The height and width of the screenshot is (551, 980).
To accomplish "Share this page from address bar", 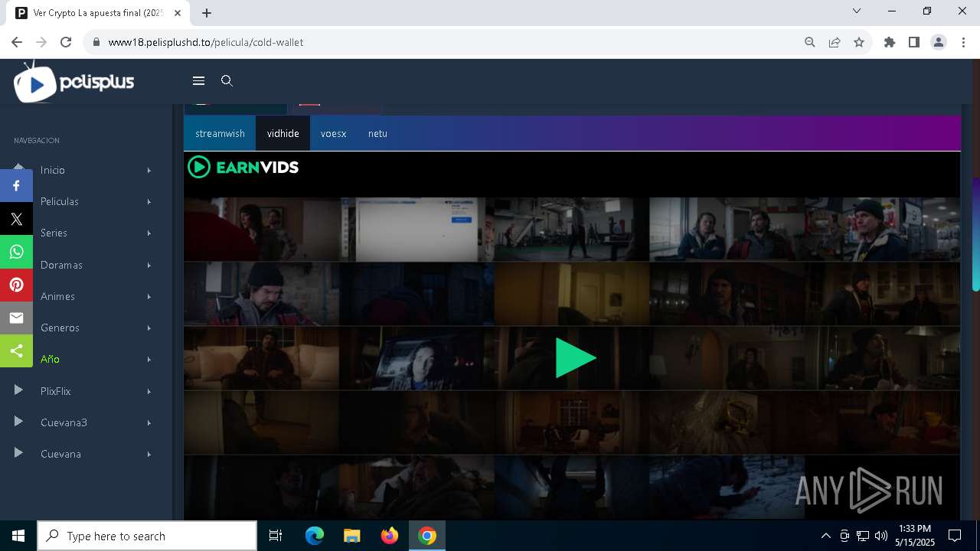I will tap(835, 42).
